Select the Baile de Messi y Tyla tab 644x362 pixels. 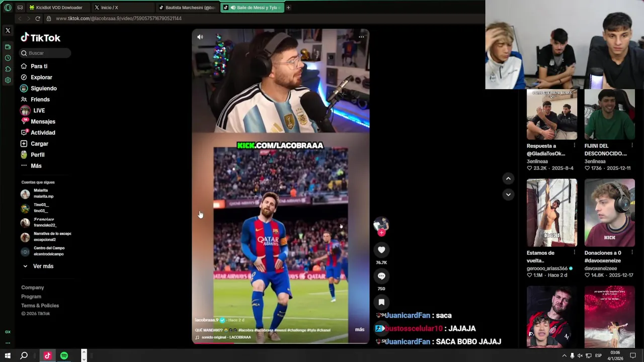pos(252,8)
